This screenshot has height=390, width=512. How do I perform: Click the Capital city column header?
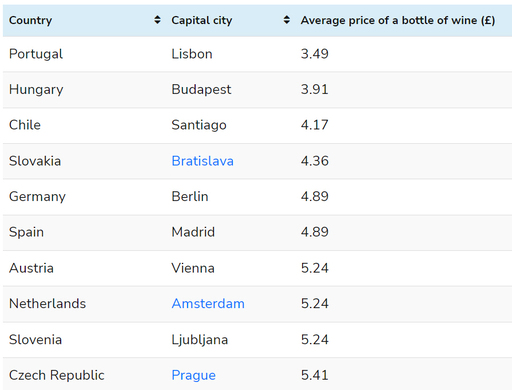point(202,20)
